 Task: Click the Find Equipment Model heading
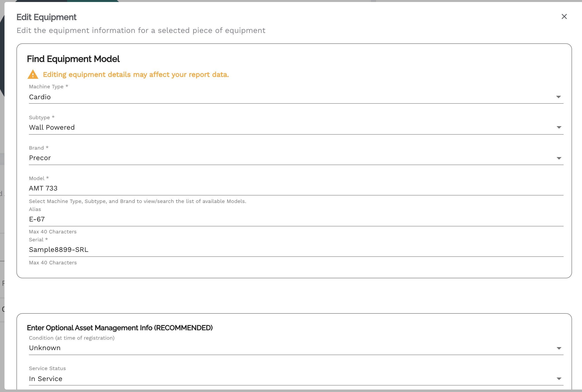point(73,59)
